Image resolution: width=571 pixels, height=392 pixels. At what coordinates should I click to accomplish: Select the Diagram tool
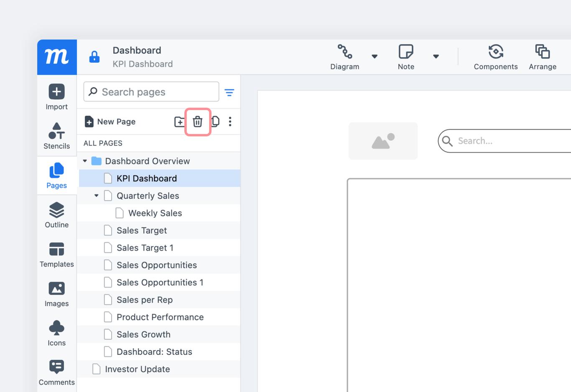tap(345, 57)
